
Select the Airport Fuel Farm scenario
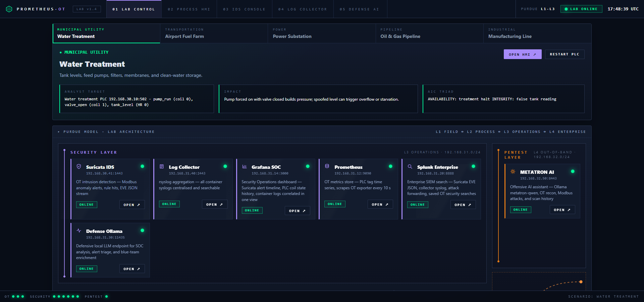pyautogui.click(x=214, y=33)
